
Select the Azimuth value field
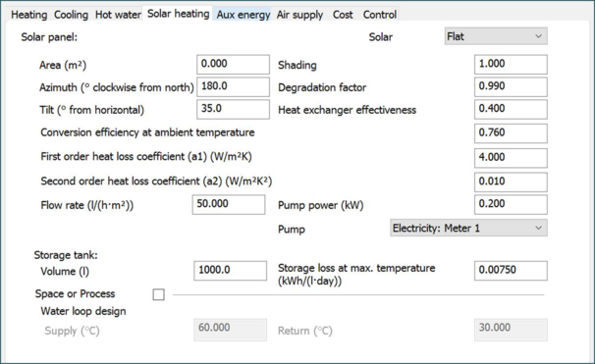pos(233,86)
